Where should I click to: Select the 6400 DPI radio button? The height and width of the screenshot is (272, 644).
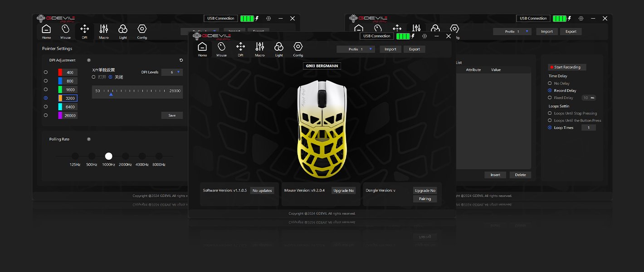point(46,107)
